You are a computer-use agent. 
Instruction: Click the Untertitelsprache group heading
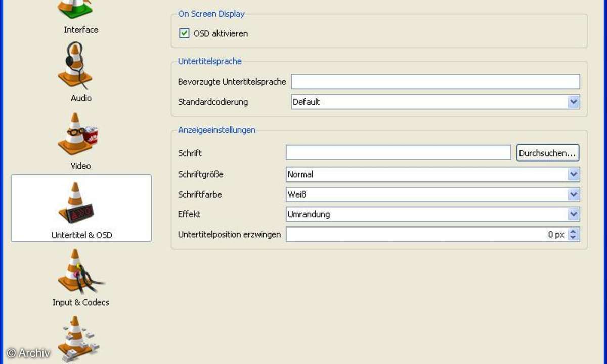pyautogui.click(x=210, y=61)
